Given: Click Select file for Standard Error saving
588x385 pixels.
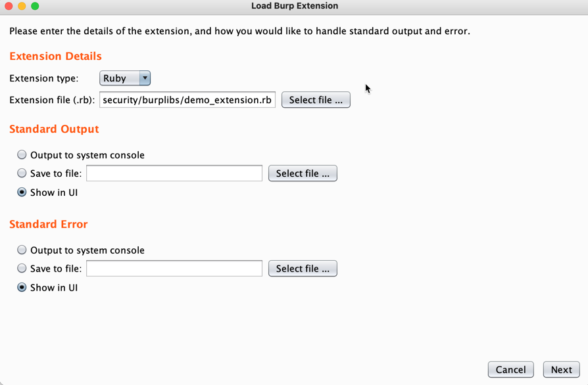Looking at the screenshot, I should (x=303, y=268).
